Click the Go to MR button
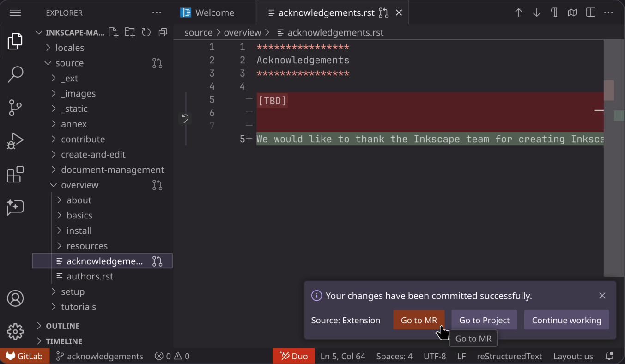 click(419, 320)
